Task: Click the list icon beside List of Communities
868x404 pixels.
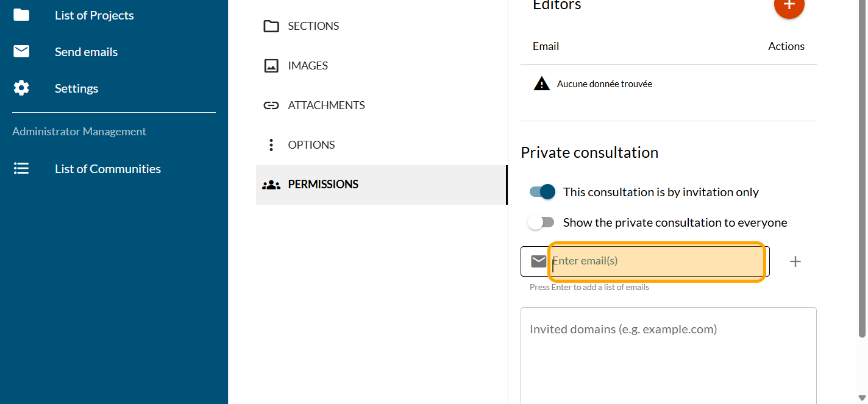Action: [x=21, y=169]
